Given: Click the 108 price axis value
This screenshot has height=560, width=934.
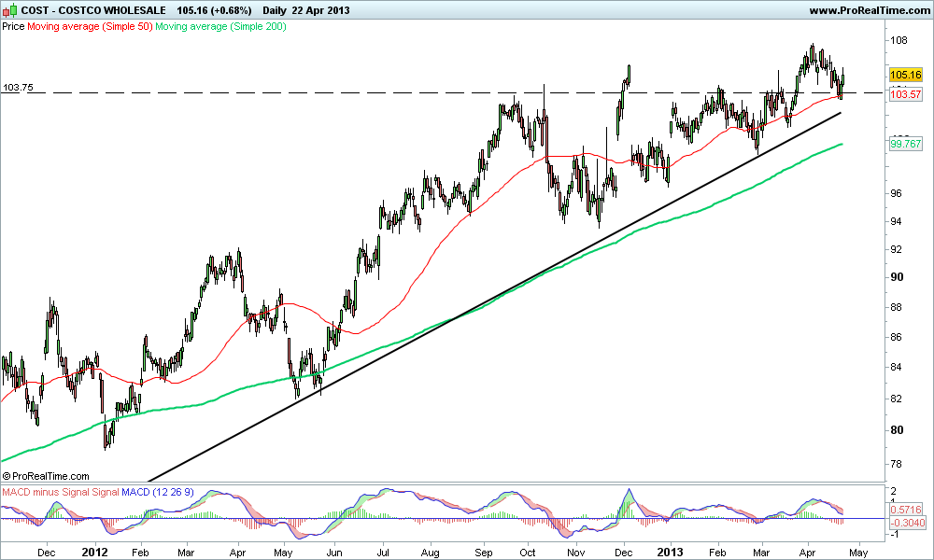Looking at the screenshot, I should (899, 40).
